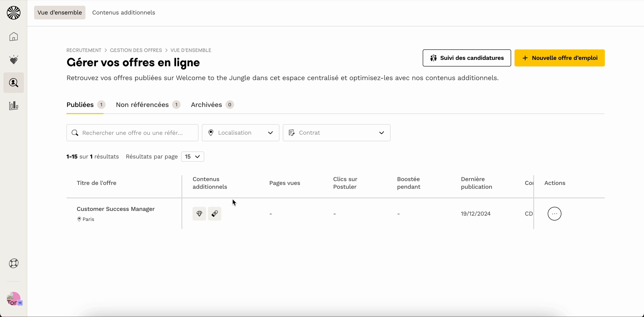
Task: Click the ticket content icon for Customer Success Manager
Action: [214, 213]
